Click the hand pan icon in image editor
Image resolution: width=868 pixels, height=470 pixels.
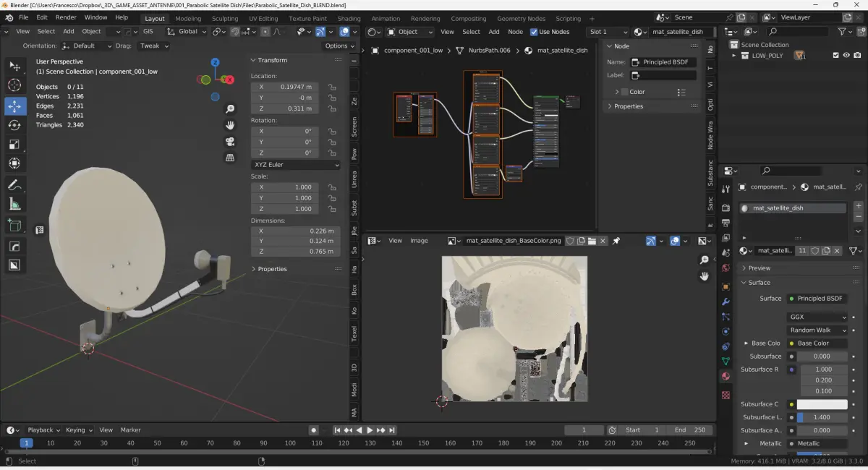[704, 276]
